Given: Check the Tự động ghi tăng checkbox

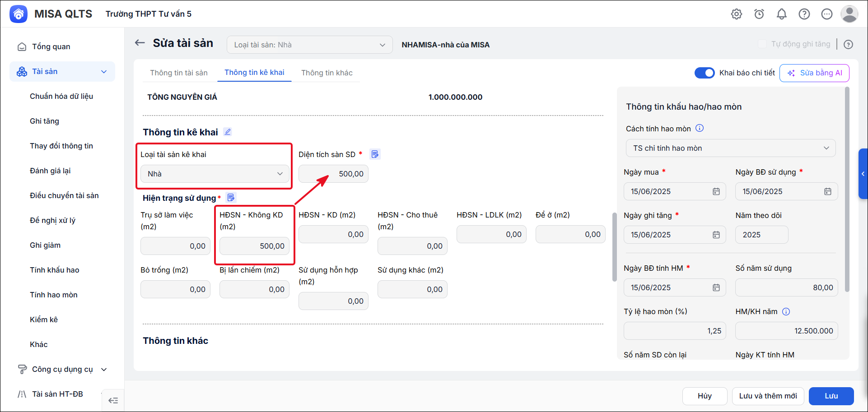Looking at the screenshot, I should 762,44.
